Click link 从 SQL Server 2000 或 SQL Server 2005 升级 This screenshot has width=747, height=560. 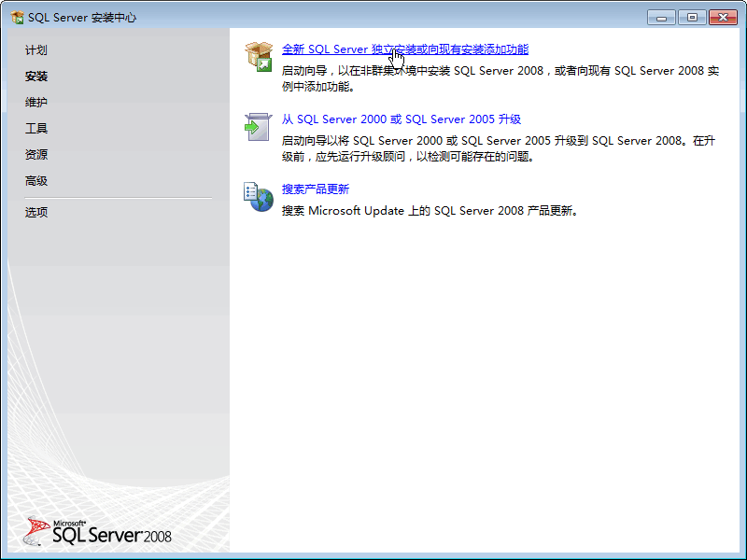(x=402, y=119)
